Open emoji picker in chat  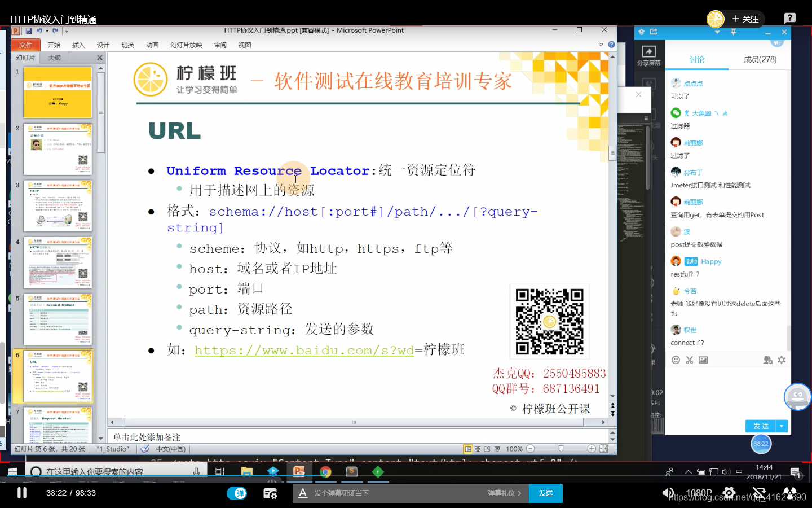(x=676, y=360)
